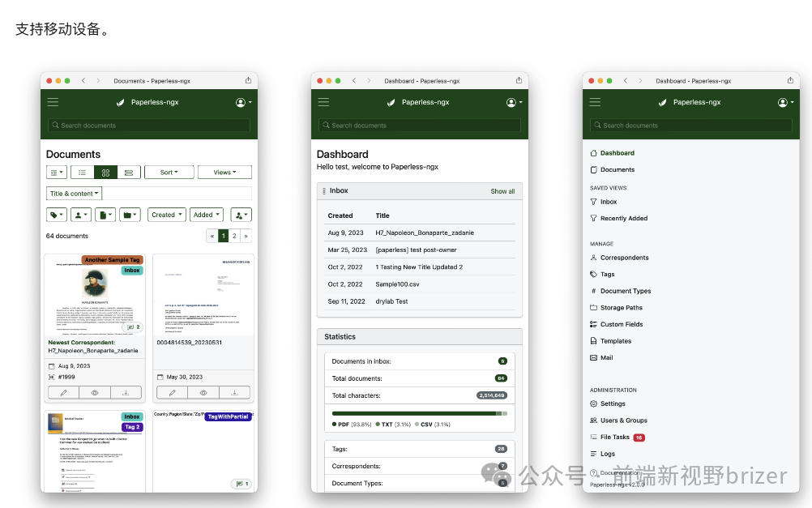Click the Total documents count badge

click(502, 378)
